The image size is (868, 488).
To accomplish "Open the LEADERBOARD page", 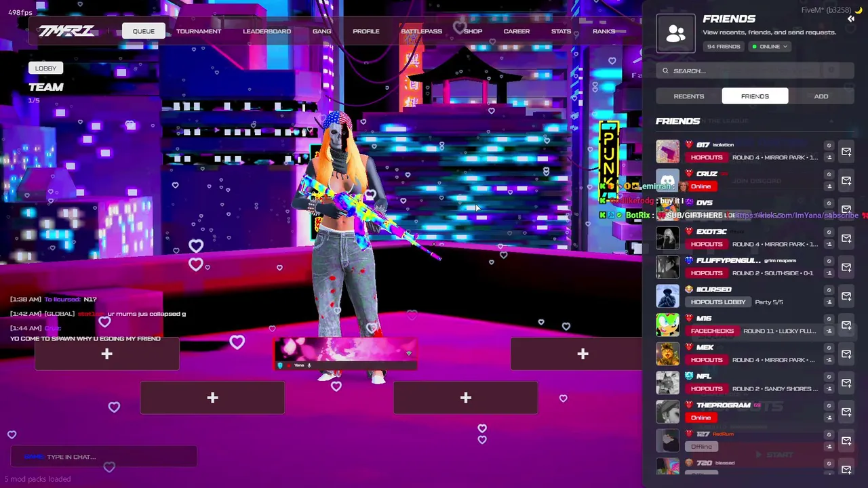I will pos(267,31).
